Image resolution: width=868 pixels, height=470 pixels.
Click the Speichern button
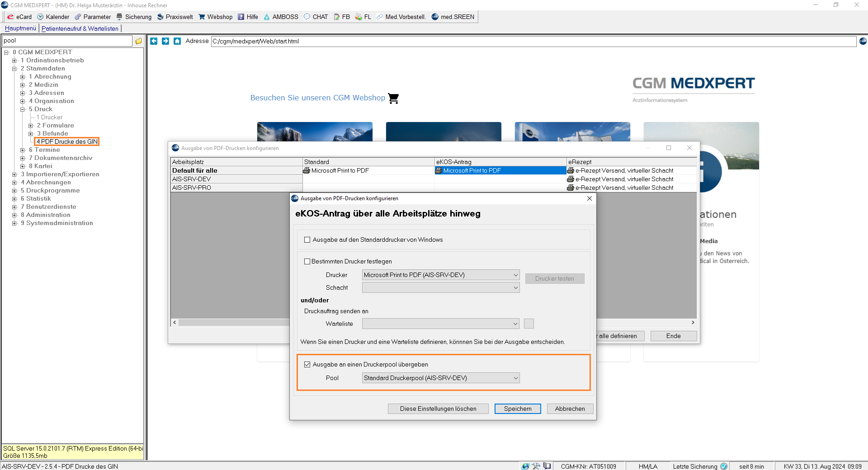[518, 409]
